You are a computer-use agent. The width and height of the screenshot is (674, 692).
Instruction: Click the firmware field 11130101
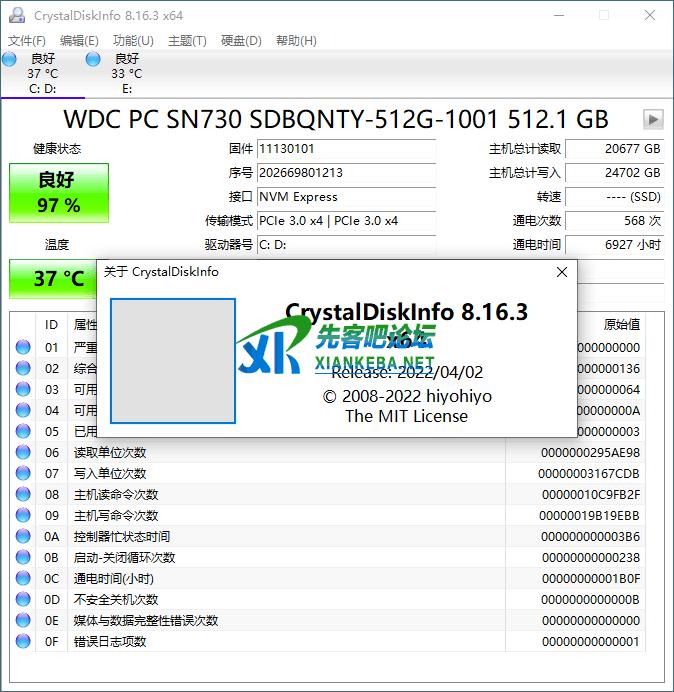coord(345,149)
